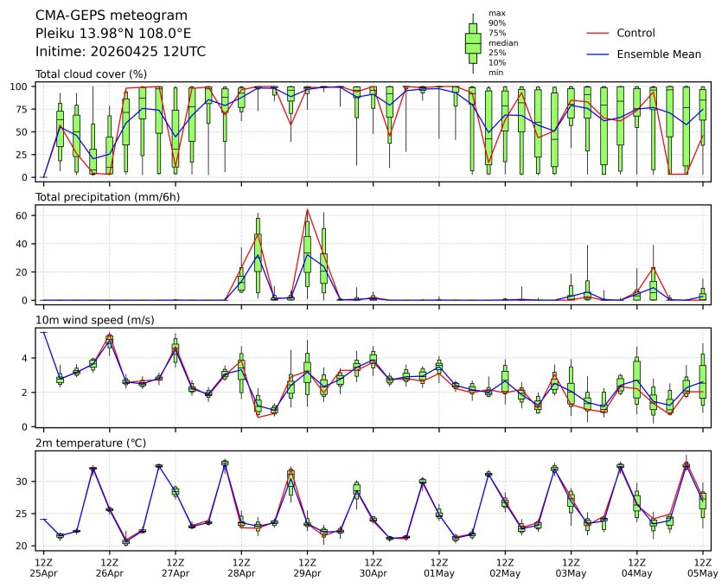Click the max label in the box-plot legend
This screenshot has height=588, width=728.
(496, 13)
